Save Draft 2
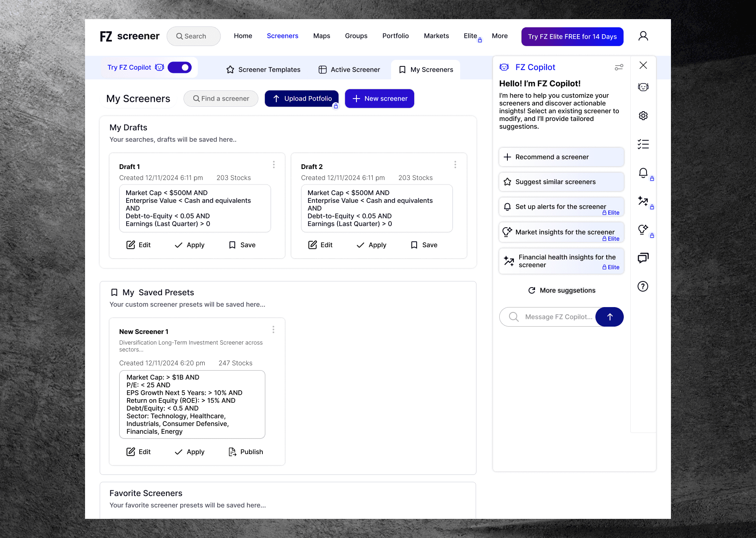756x538 pixels. 424,245
